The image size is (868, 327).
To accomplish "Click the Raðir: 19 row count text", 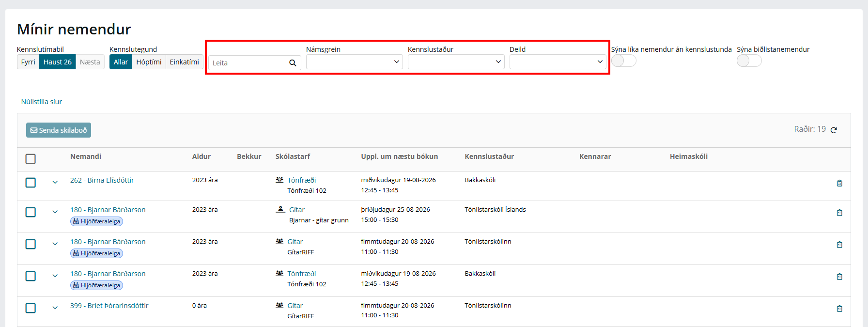I will tap(810, 129).
